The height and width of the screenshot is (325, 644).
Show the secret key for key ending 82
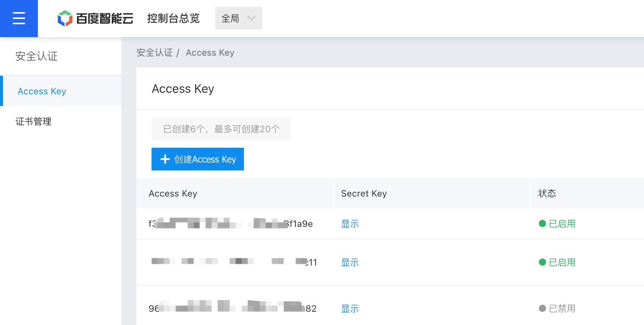350,309
